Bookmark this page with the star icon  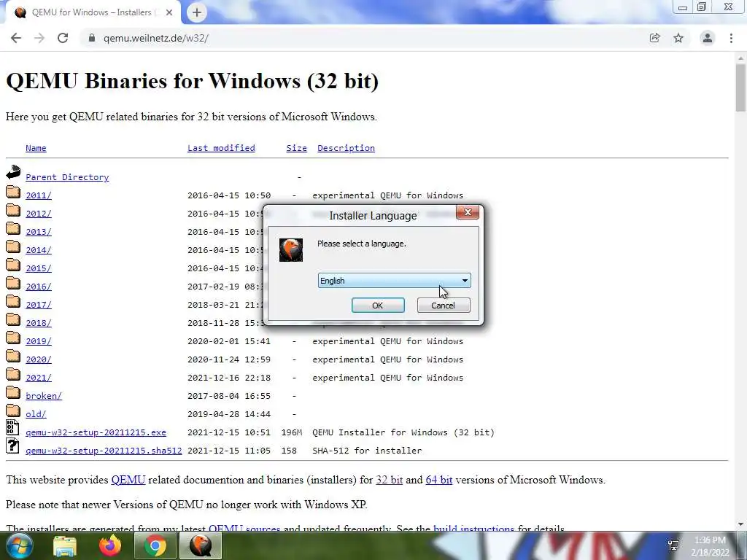[678, 38]
